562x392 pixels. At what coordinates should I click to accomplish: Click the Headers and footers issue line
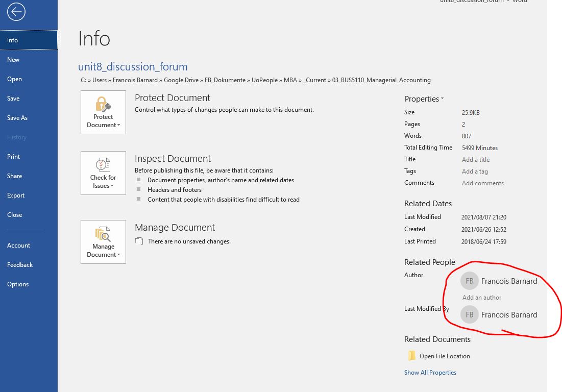tap(174, 189)
